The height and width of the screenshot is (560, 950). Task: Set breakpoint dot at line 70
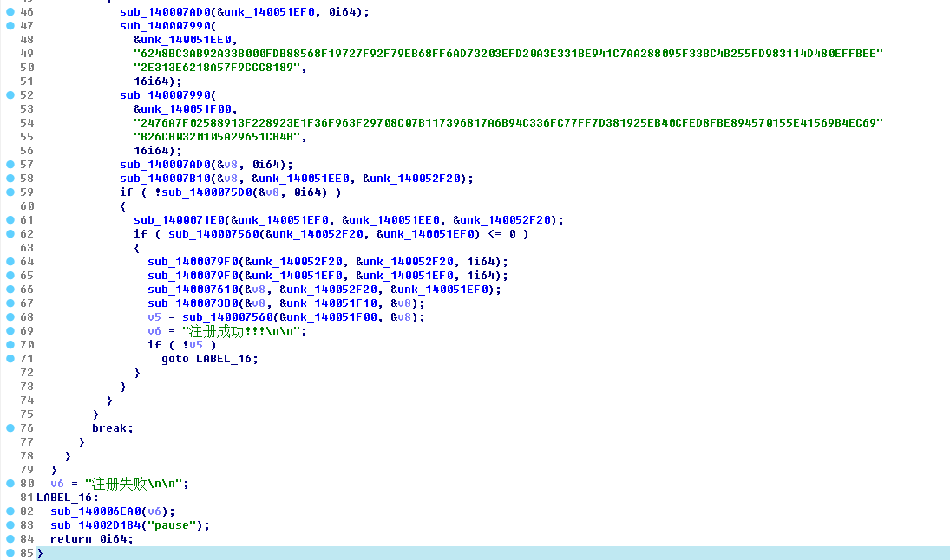(x=10, y=344)
